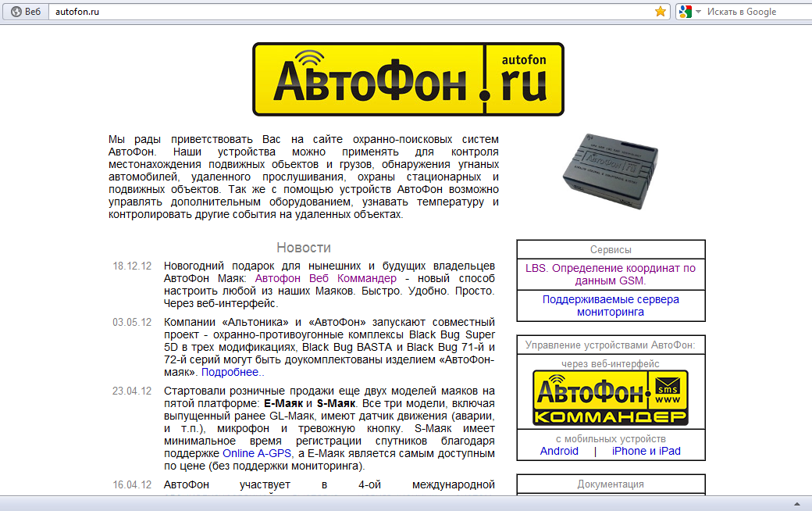The width and height of the screenshot is (812, 511).
Task: Click the Новости section heading
Action: point(304,248)
